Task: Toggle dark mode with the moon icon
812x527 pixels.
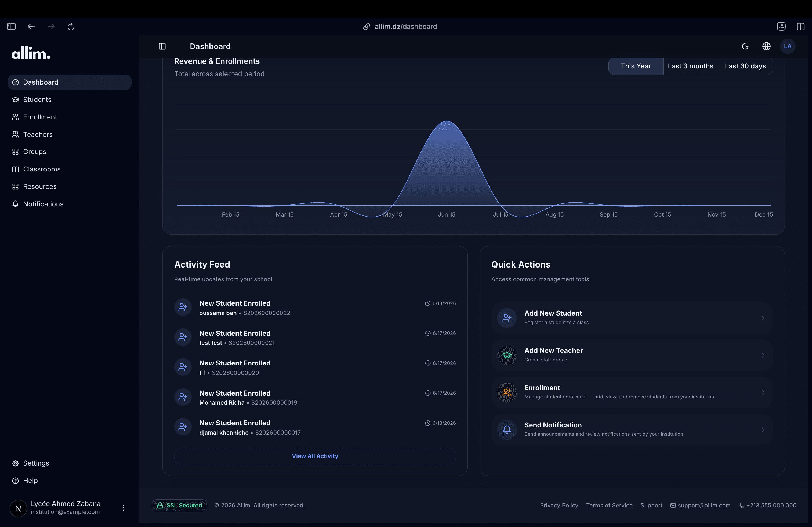Action: tap(745, 46)
